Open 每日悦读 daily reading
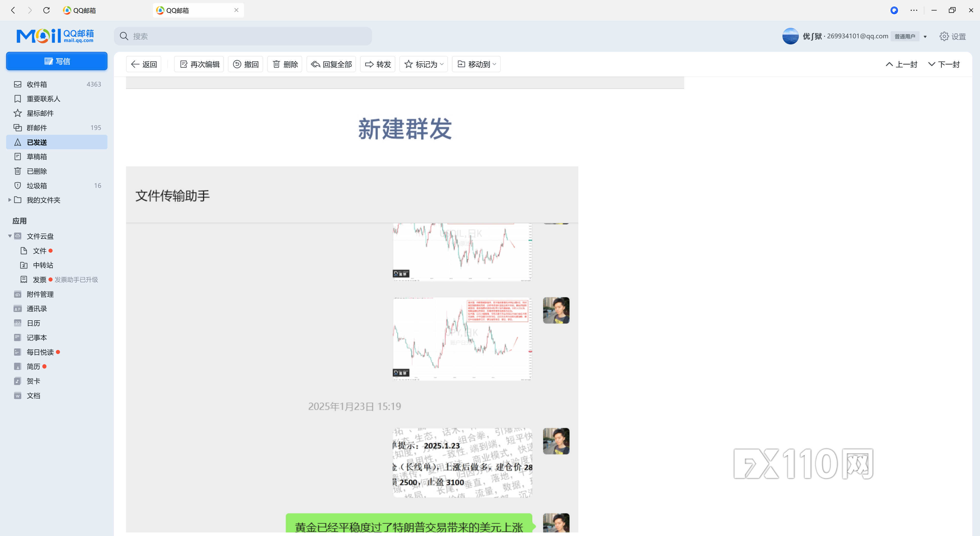Viewport: 980px width, 536px height. tap(40, 352)
